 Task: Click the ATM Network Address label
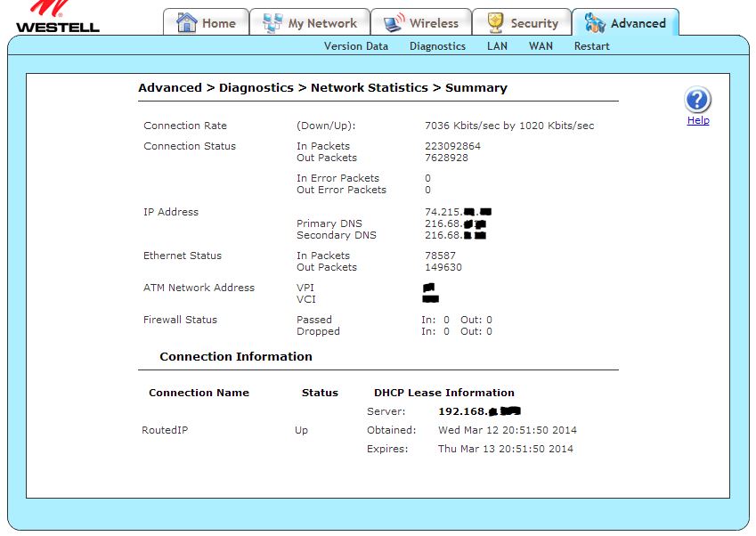pos(199,288)
